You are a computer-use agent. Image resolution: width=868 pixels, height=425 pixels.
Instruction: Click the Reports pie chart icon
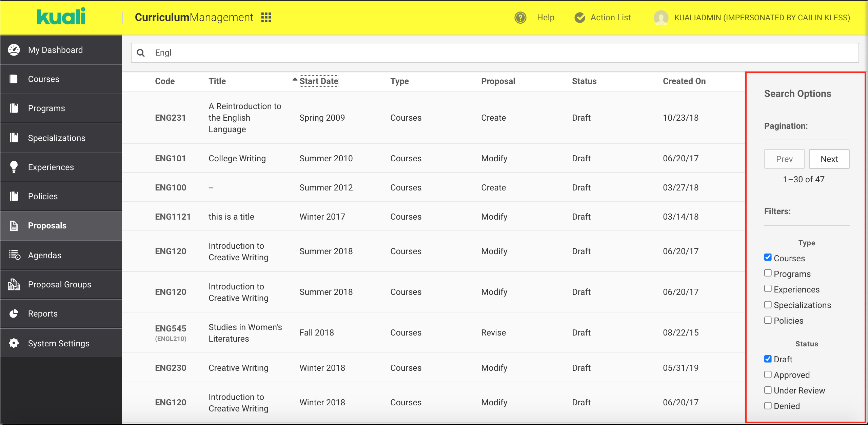14,313
